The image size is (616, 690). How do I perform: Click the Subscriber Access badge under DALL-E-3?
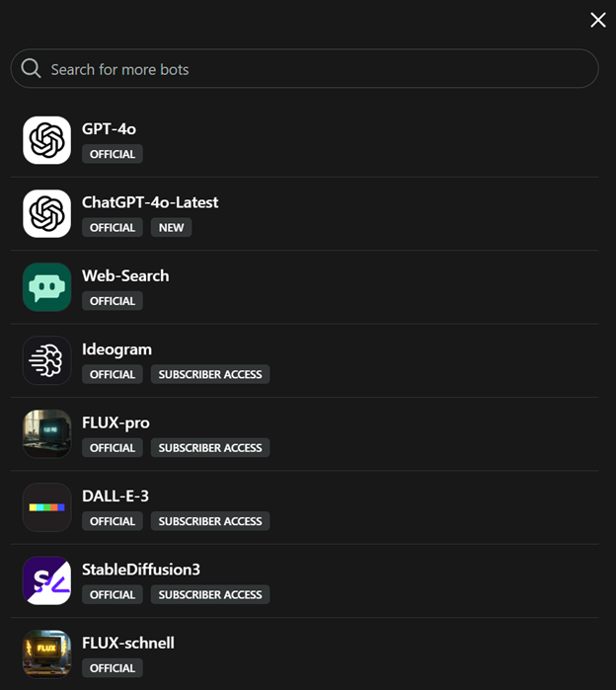(x=210, y=521)
